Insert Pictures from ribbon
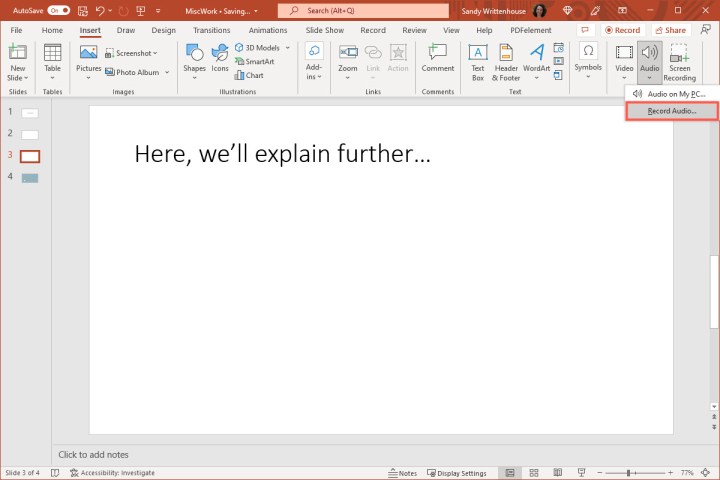The image size is (720, 480). tap(88, 62)
